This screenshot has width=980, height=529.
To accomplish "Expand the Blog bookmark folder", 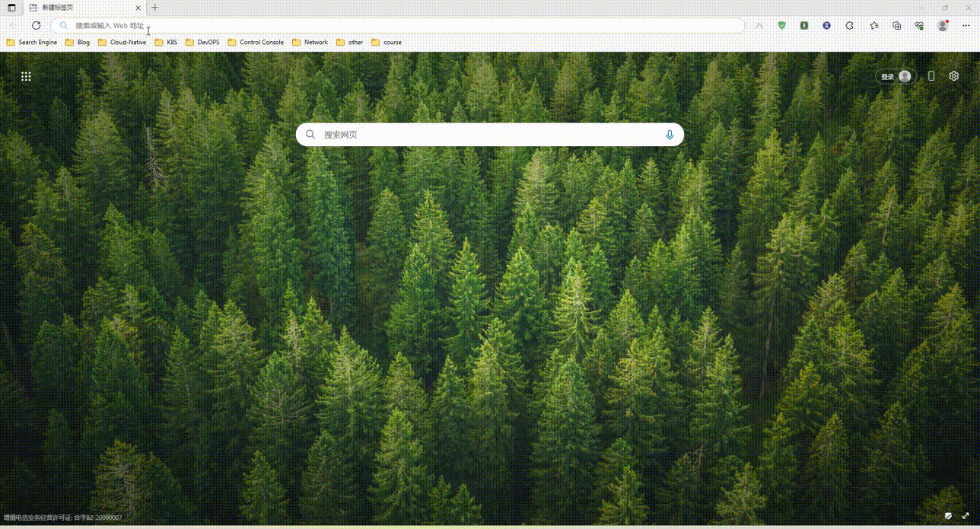I will 78,43.
